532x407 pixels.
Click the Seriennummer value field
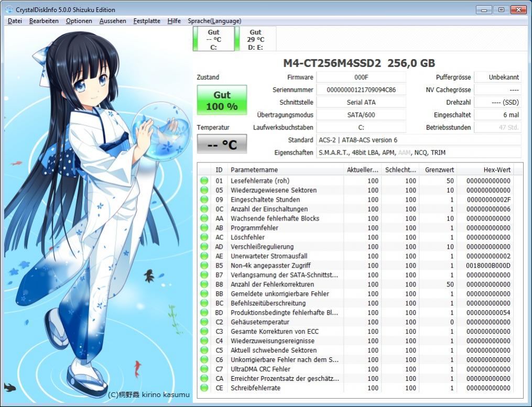(361, 90)
